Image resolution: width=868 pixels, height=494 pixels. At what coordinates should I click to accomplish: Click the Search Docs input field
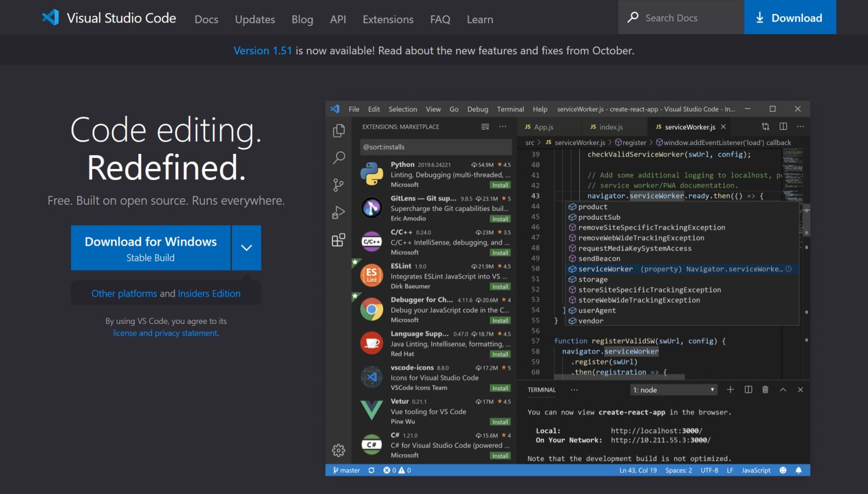[x=680, y=17]
